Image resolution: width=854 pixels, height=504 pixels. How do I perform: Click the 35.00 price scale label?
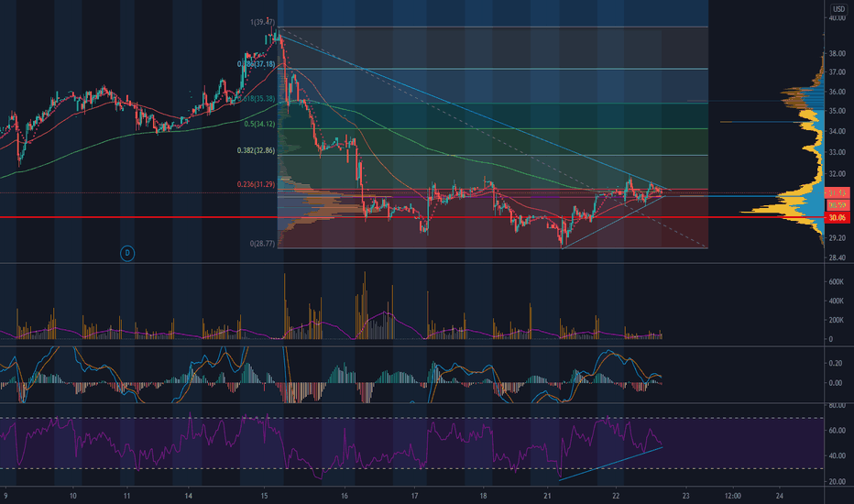838,111
